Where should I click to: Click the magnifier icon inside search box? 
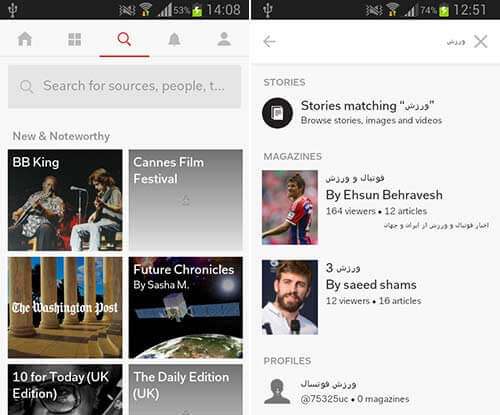point(26,86)
